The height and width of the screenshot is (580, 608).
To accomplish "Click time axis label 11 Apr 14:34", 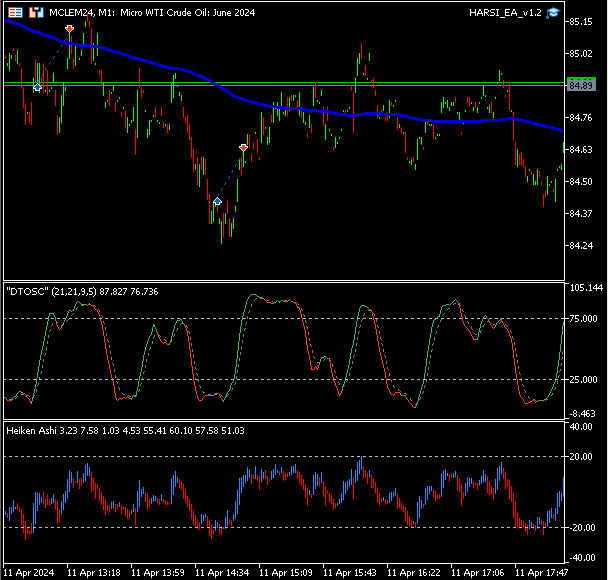I will 221,573.
